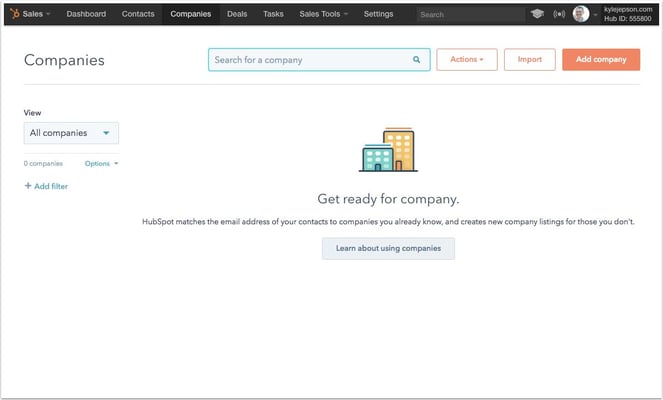This screenshot has width=663, height=400.
Task: Expand the Actions dropdown button
Action: click(x=466, y=60)
